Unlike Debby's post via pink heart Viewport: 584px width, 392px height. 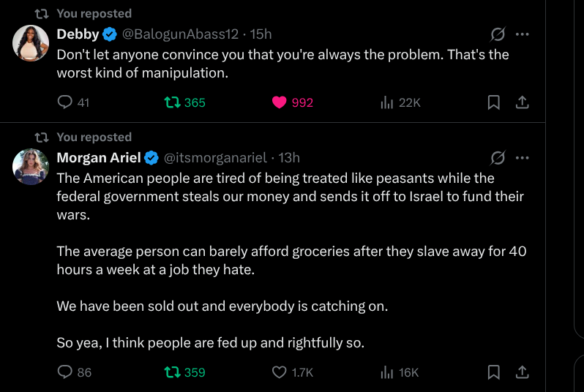279,102
